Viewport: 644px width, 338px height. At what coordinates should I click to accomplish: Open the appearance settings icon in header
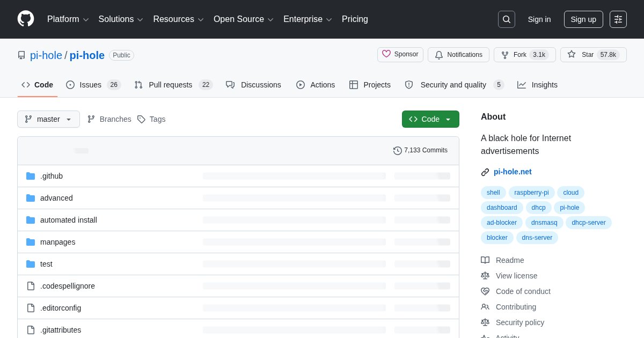tap(618, 19)
